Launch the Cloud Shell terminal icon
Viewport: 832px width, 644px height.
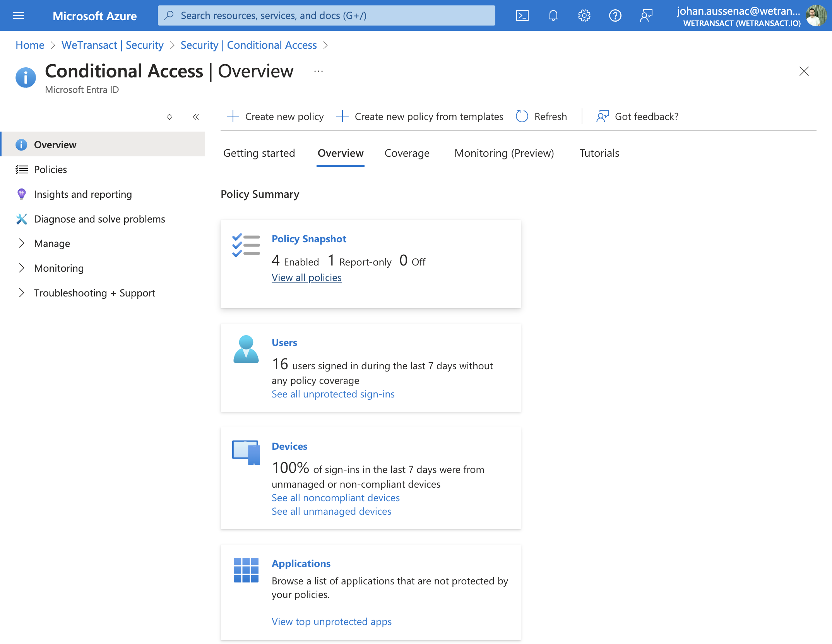(522, 15)
